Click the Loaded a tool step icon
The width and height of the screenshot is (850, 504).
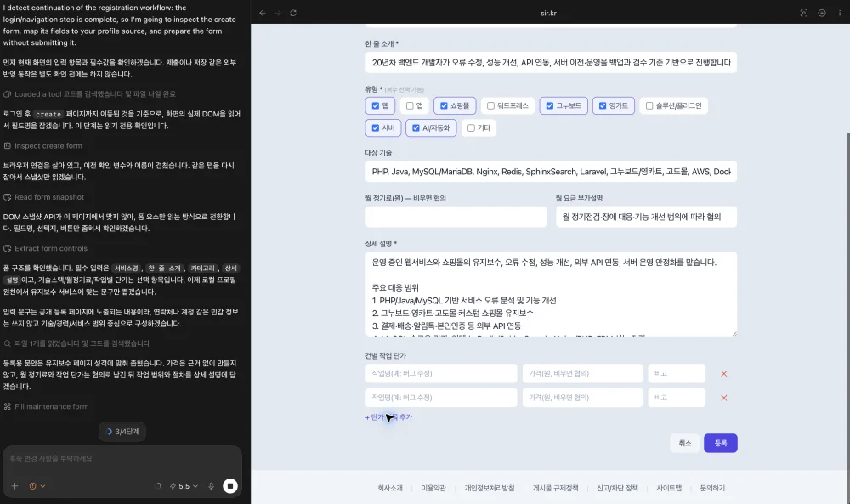7,94
